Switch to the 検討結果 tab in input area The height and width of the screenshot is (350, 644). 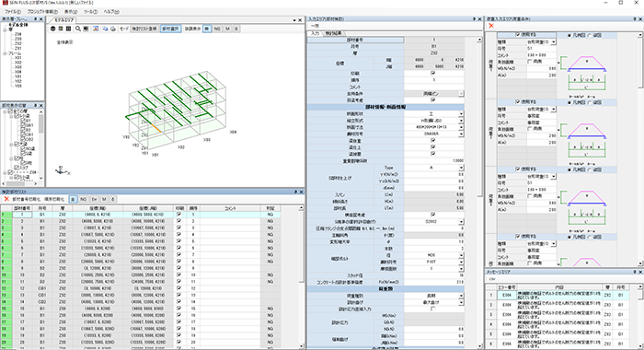pos(333,33)
